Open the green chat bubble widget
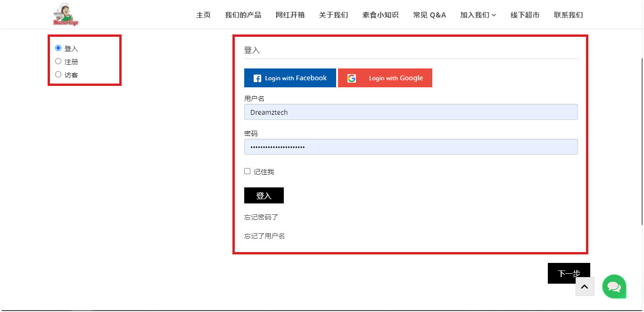Image resolution: width=644 pixels, height=312 pixels. pyautogui.click(x=614, y=287)
